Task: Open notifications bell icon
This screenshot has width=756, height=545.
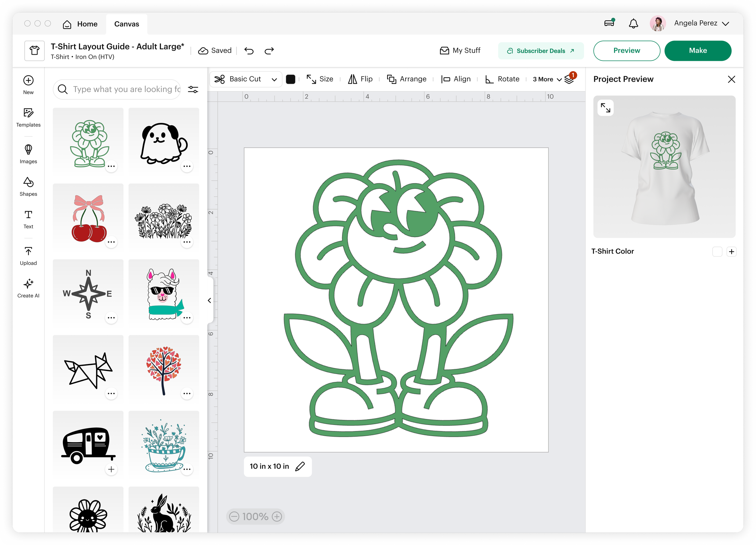Action: click(633, 24)
